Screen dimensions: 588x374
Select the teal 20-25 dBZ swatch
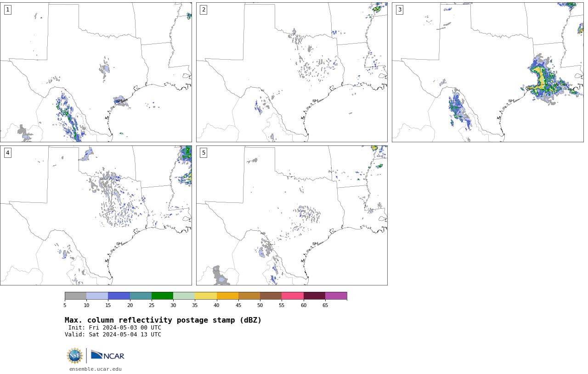pos(141,296)
